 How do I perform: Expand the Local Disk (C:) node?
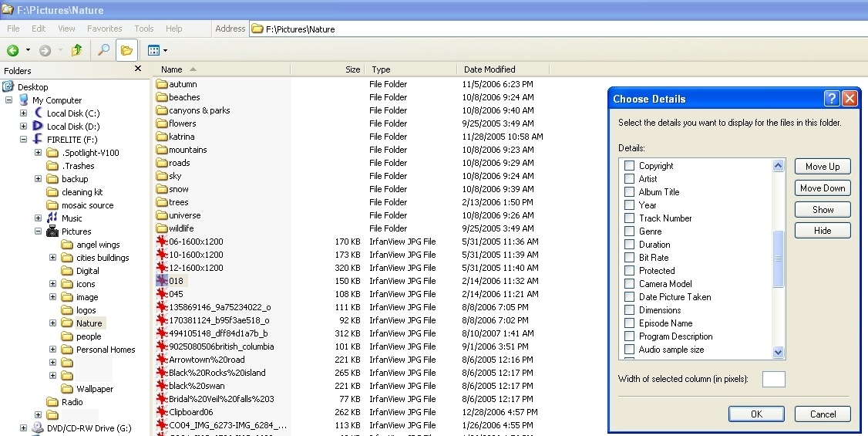pyautogui.click(x=23, y=113)
